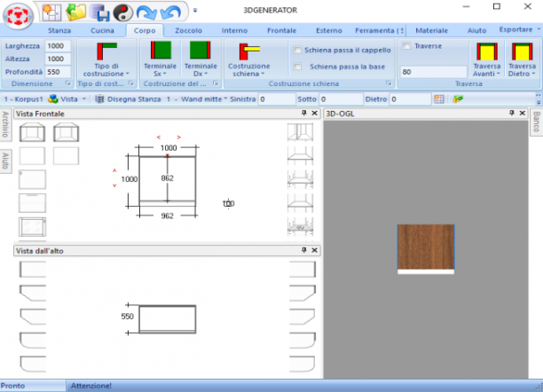543x392 pixels.
Task: Click red right arrow above width dimension
Action: pyautogui.click(x=178, y=137)
